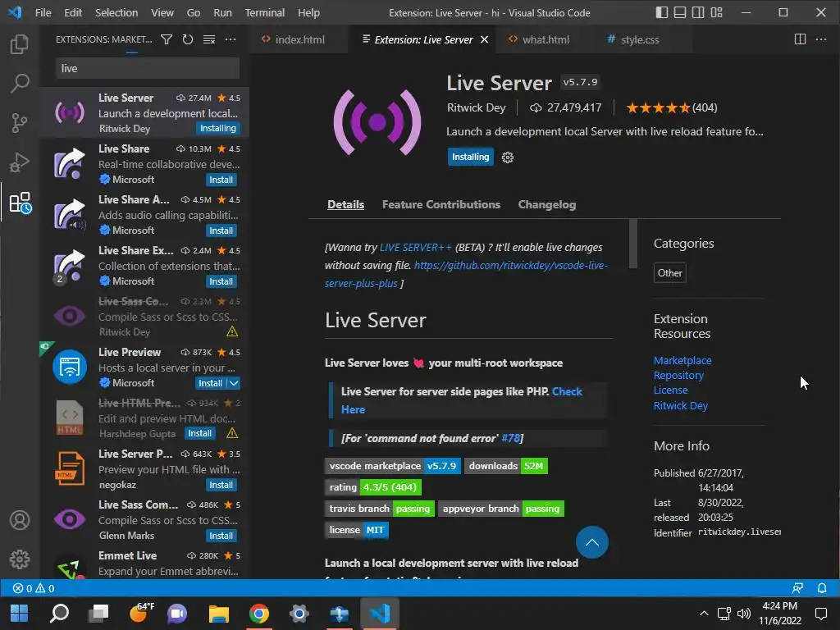
Task: Open the Changelog tab
Action: tap(546, 204)
